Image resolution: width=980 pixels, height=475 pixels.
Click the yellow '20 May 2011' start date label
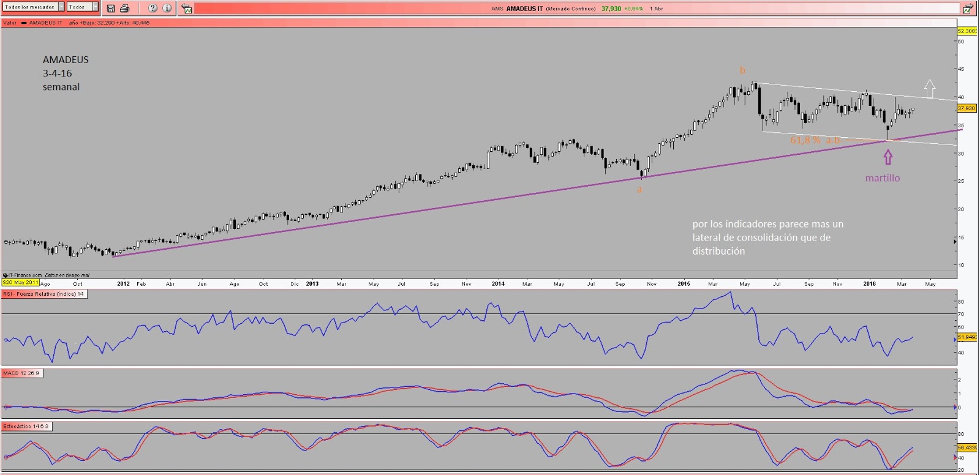[20, 283]
